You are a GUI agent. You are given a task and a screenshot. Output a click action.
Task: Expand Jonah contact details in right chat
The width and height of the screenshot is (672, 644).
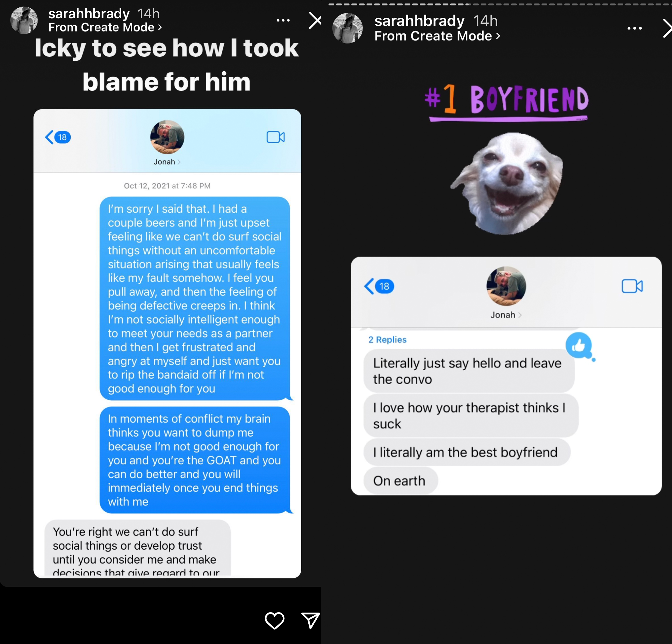coord(506,315)
